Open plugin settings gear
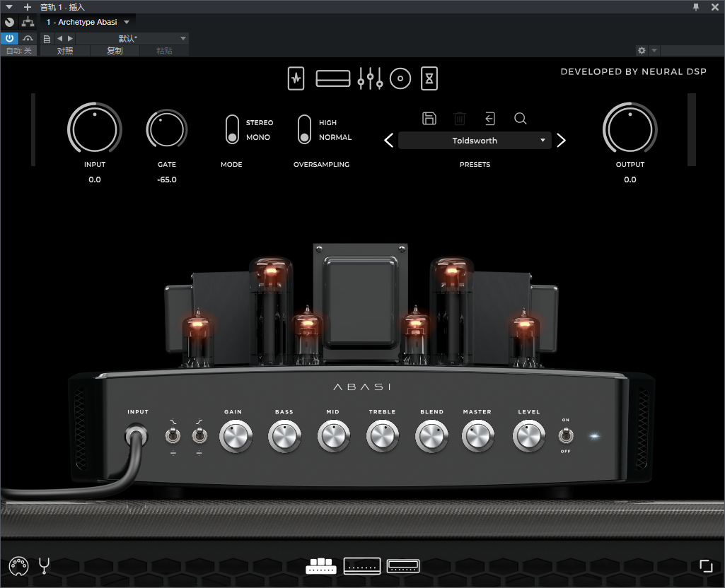 coord(642,50)
